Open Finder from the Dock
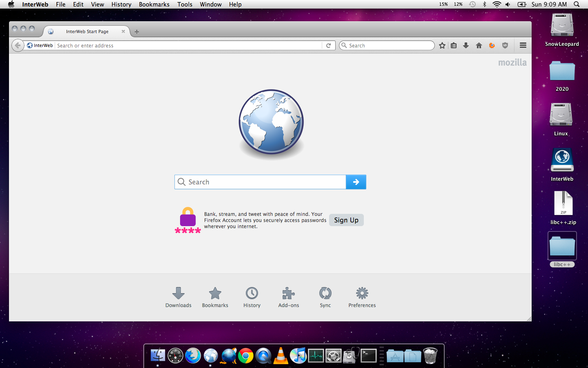588x368 pixels. 158,356
